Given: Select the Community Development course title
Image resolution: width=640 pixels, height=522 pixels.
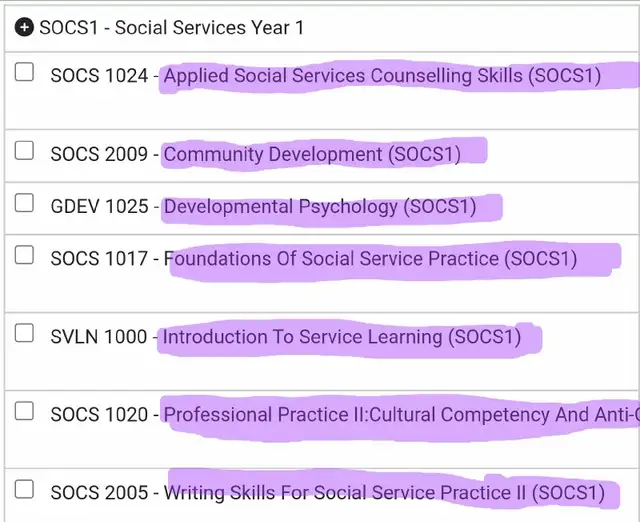Looking at the screenshot, I should (312, 154).
